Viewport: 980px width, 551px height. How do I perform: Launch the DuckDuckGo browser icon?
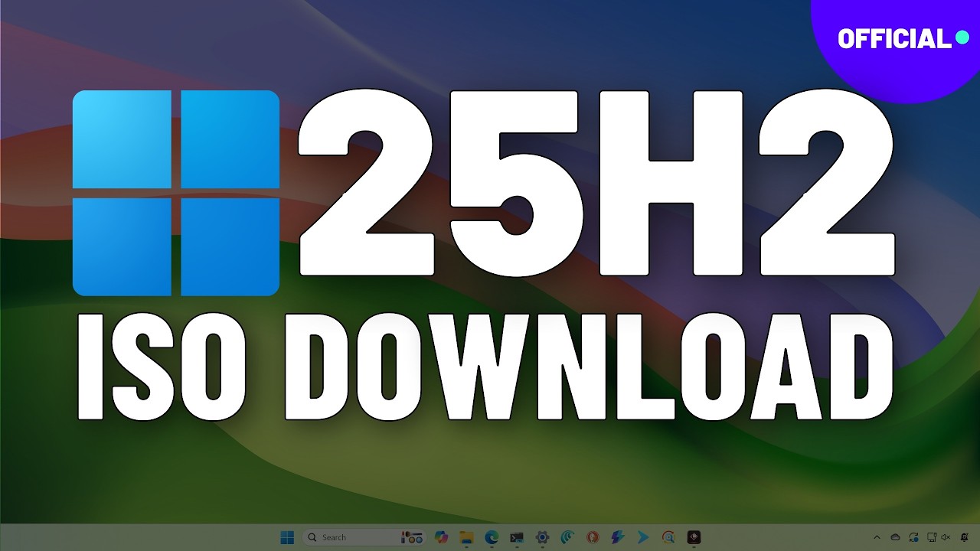pos(593,537)
